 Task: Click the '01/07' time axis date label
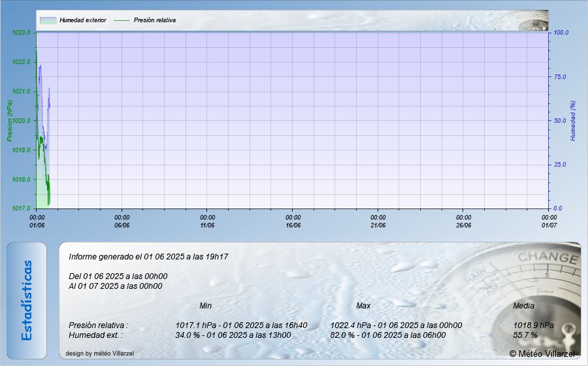[549, 225]
